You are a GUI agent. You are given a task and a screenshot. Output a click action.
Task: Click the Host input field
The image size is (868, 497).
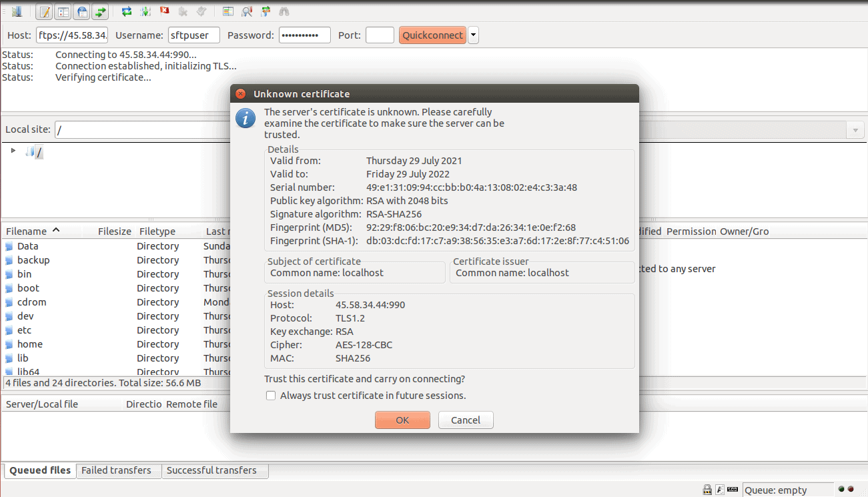point(72,35)
